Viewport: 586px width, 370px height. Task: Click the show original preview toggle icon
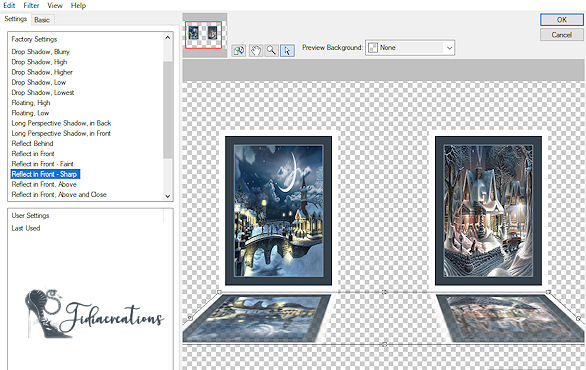[x=238, y=50]
